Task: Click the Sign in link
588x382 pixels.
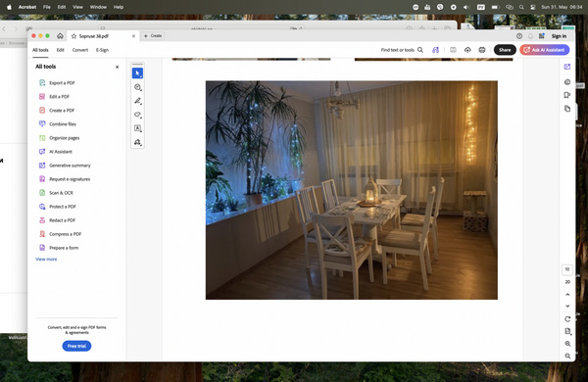Action: point(560,36)
